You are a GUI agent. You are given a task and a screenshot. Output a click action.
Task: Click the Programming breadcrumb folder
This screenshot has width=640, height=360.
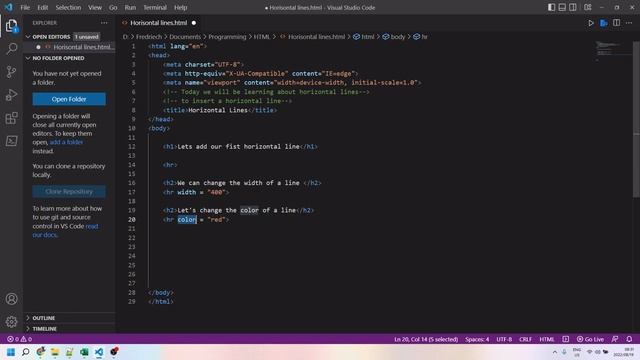click(227, 37)
